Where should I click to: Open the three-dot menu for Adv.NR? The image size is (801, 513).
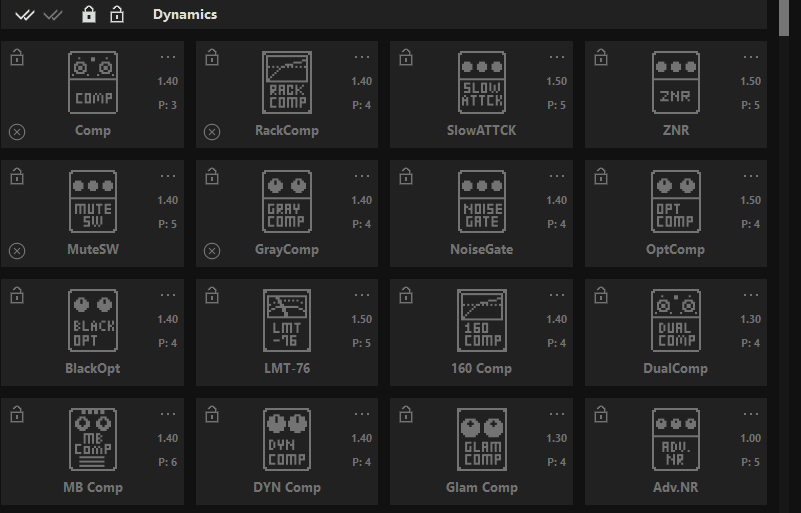click(750, 414)
